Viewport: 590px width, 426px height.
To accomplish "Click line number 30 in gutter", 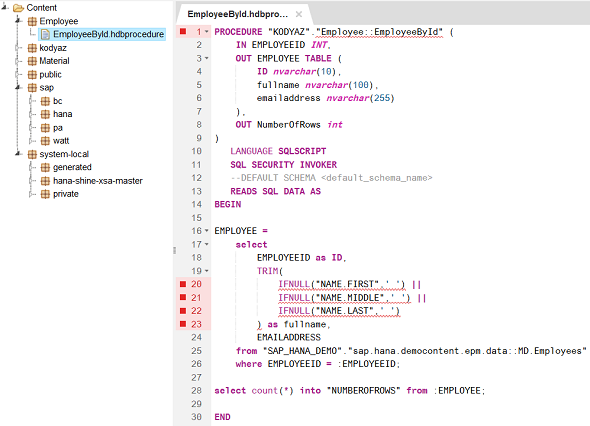I will (196, 417).
